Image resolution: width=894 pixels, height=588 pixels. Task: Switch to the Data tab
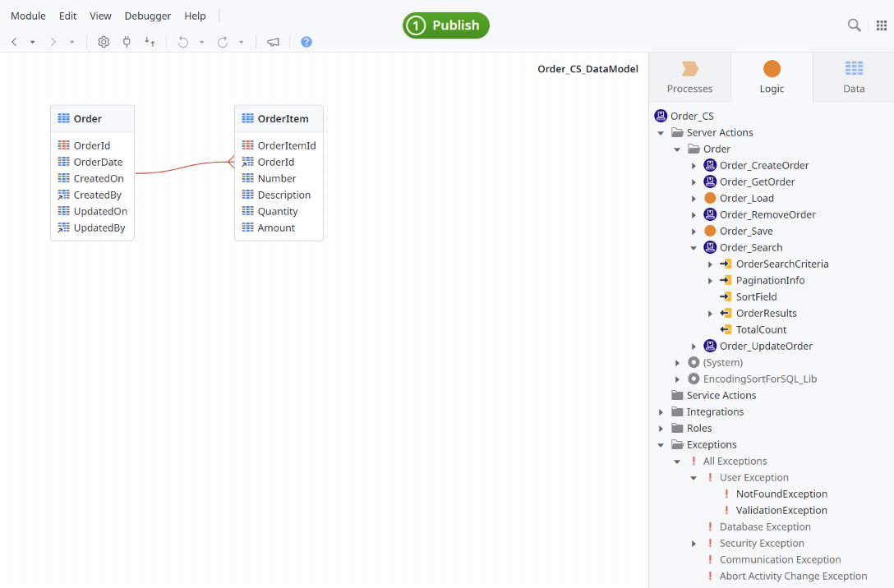click(x=854, y=77)
